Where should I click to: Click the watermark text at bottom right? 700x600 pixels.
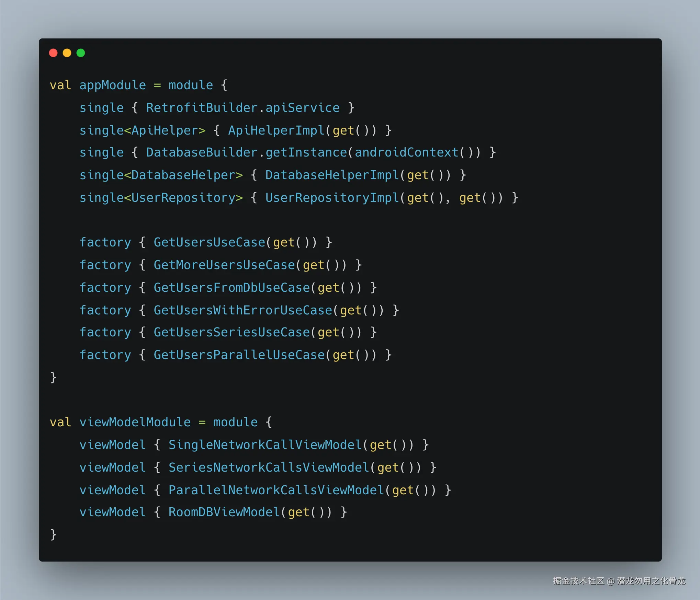(x=619, y=581)
